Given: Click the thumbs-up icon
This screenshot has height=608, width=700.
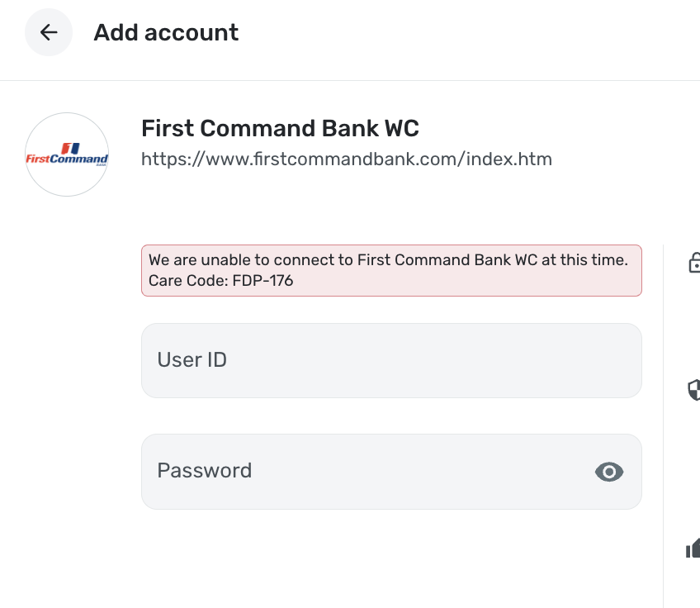Looking at the screenshot, I should 693,548.
